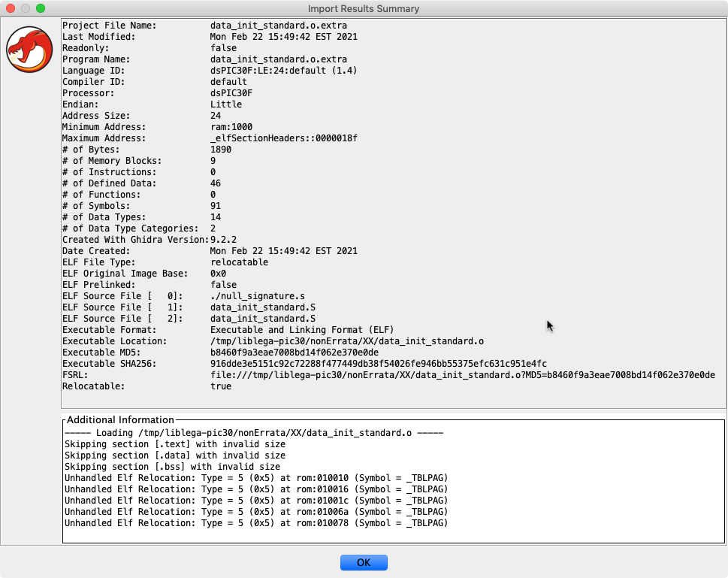Viewport: 728px width, 578px height.
Task: Click ELF Source File ./null_signature.s
Action: pos(258,296)
